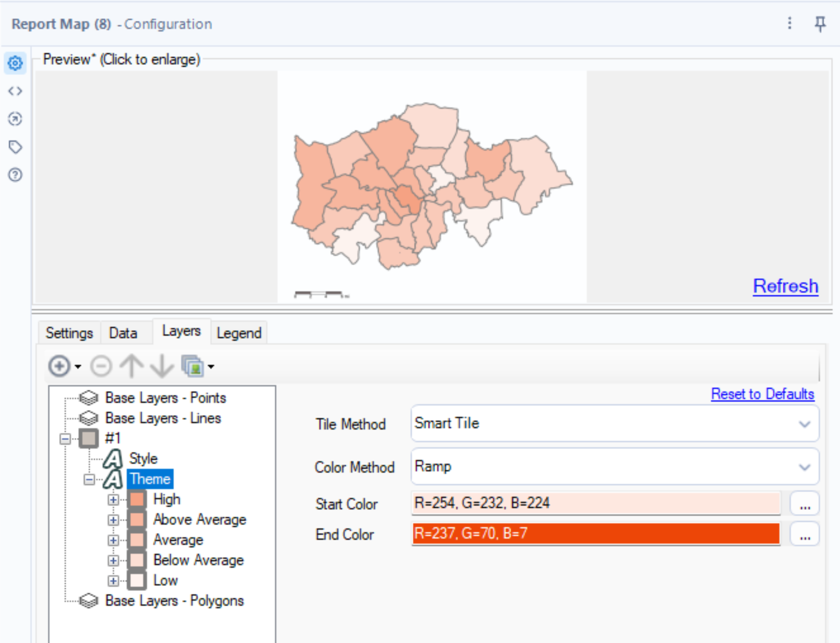Screen dimensions: 840x643
Task: Expand the High theme tree item
Action: [x=113, y=499]
